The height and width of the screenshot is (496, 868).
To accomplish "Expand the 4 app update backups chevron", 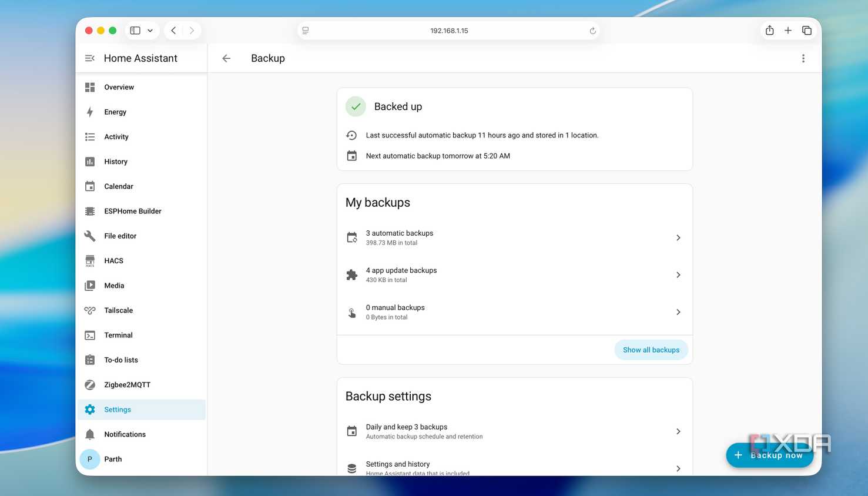I will click(x=678, y=275).
